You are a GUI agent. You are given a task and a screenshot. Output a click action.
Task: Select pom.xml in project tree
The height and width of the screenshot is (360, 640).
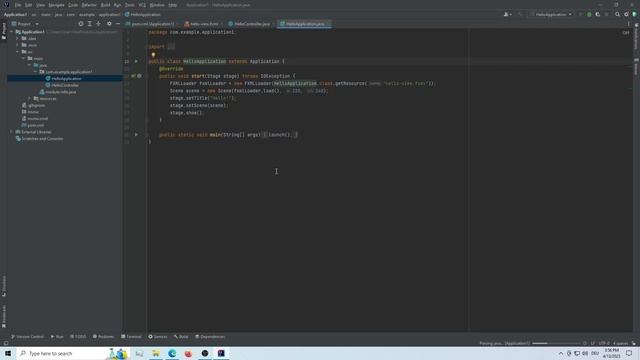33,125
